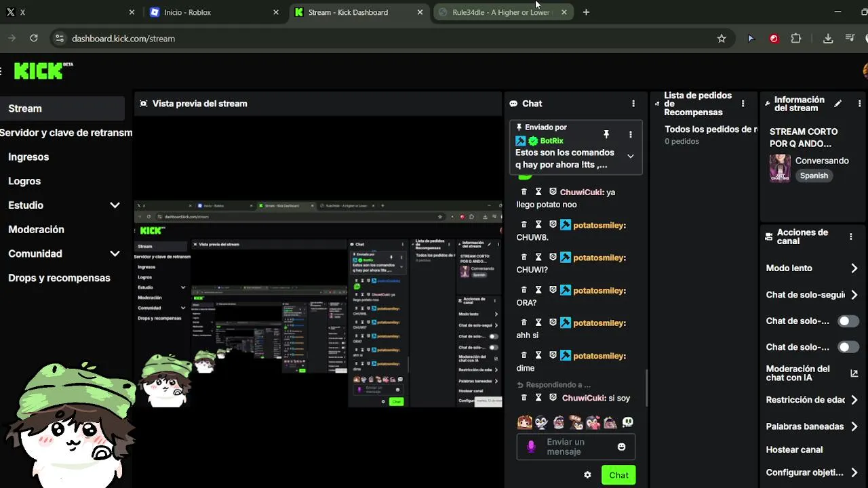Open Acciones de canal three-dot menu
The height and width of the screenshot is (488, 868).
click(850, 237)
